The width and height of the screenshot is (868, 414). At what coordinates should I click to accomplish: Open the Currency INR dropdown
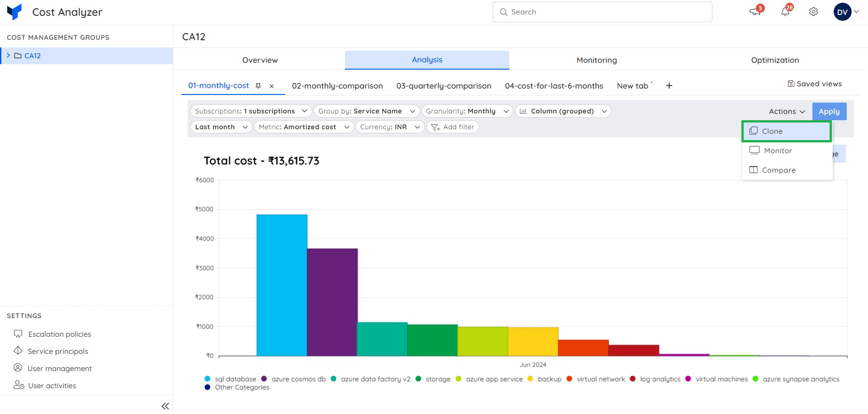390,127
